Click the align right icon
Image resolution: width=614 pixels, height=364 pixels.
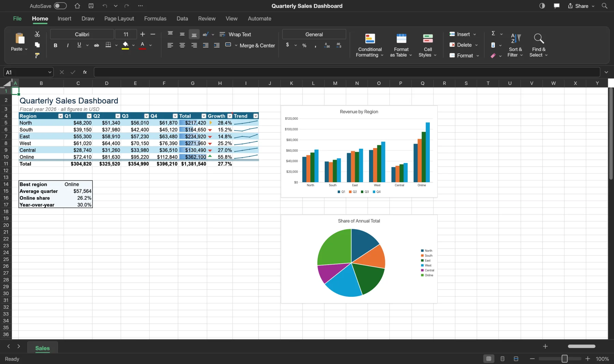click(x=194, y=45)
